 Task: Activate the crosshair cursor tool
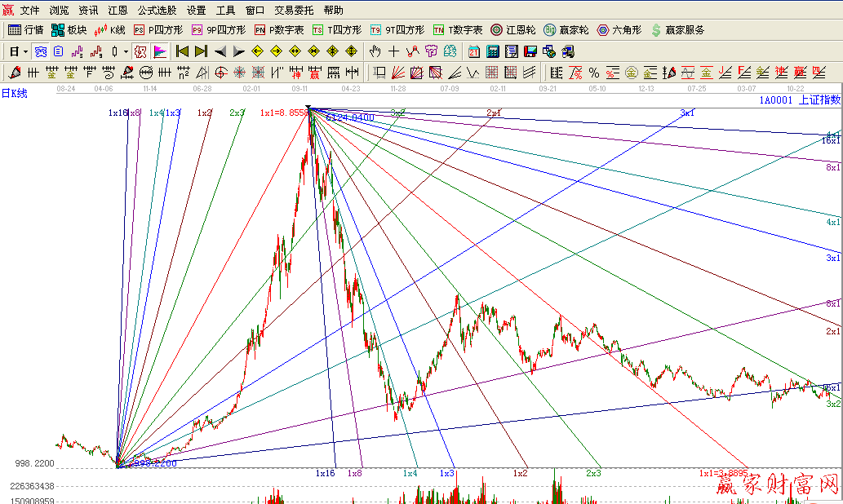coord(394,51)
